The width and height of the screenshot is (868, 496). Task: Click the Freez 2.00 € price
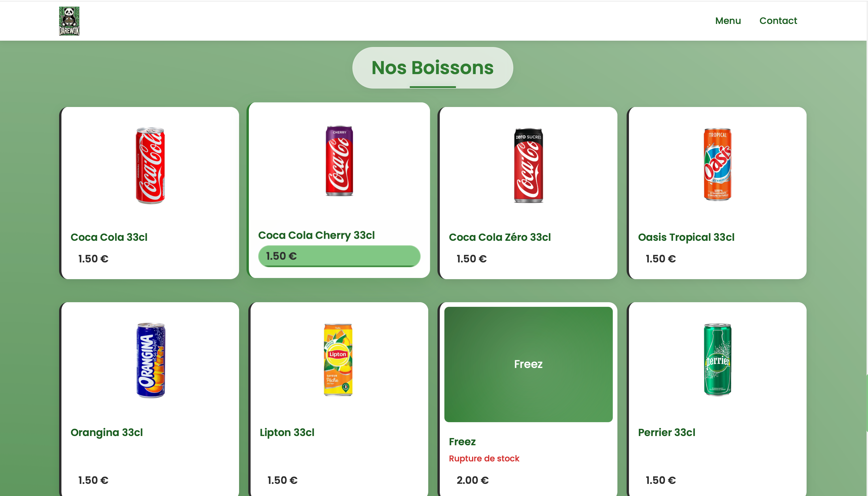(472, 480)
